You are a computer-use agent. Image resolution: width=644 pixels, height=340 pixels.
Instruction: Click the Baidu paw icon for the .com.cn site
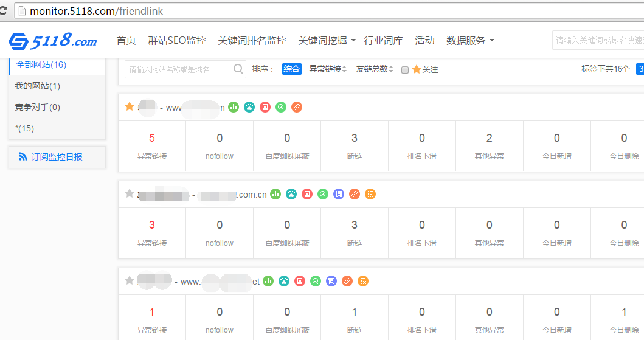(291, 194)
